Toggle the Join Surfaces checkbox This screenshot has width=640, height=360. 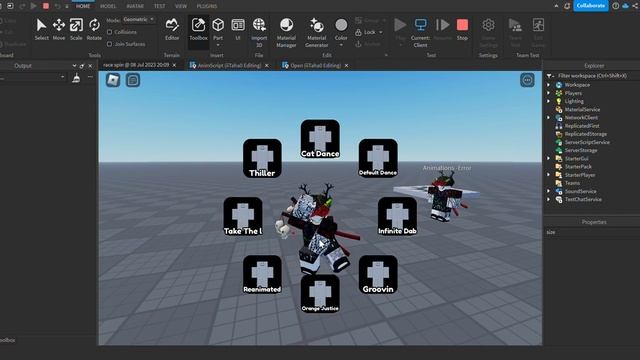pyautogui.click(x=109, y=44)
